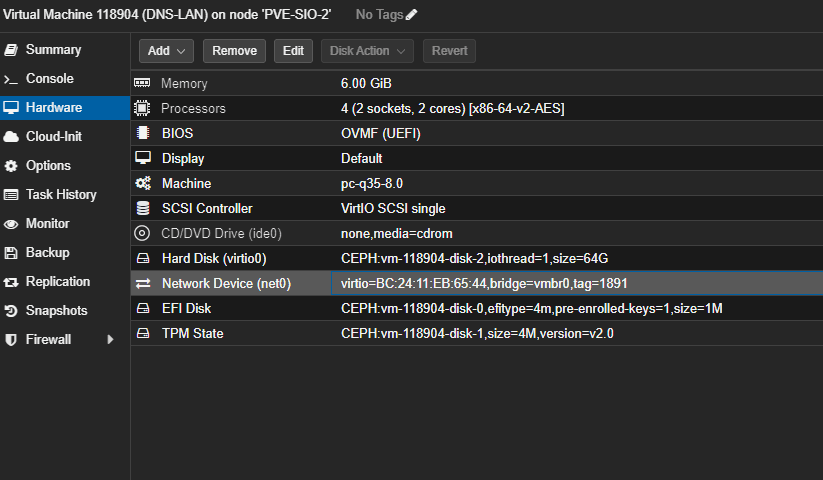Expand the Firewall submenu arrow
The image size is (823, 480).
[x=111, y=340]
